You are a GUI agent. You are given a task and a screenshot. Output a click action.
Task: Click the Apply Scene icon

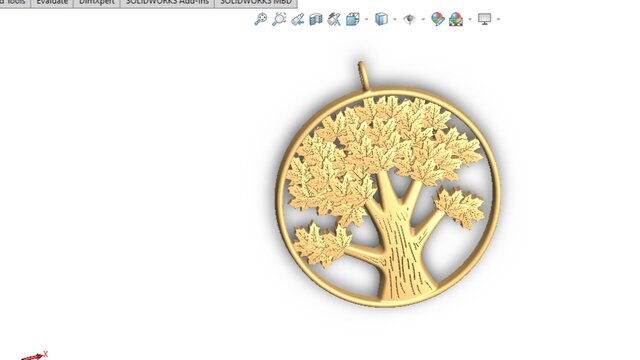(x=456, y=19)
